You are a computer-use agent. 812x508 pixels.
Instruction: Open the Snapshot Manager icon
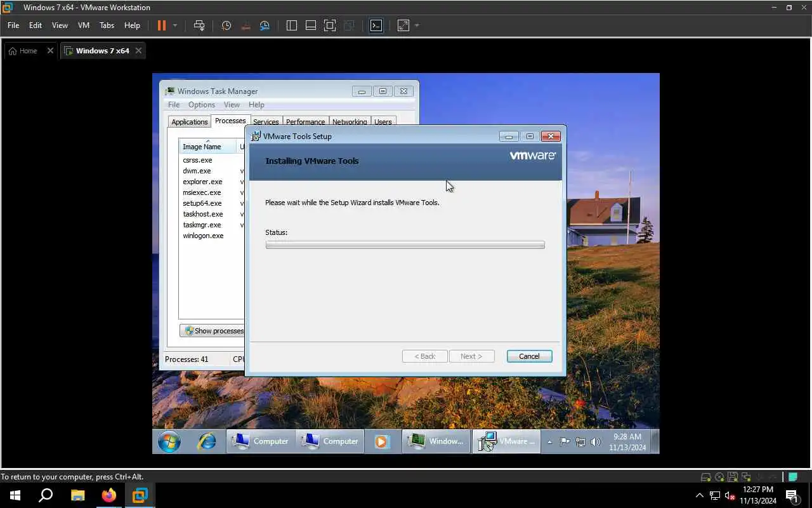[265, 25]
